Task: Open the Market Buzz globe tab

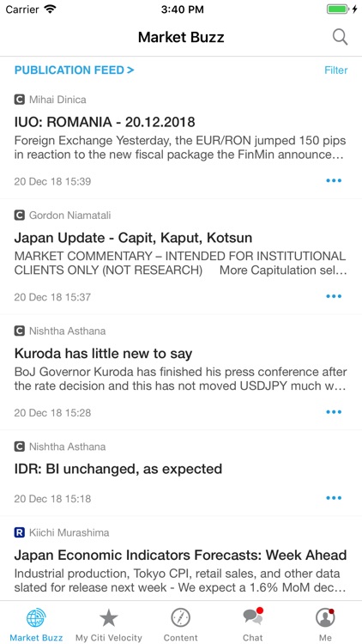Action: (36, 623)
